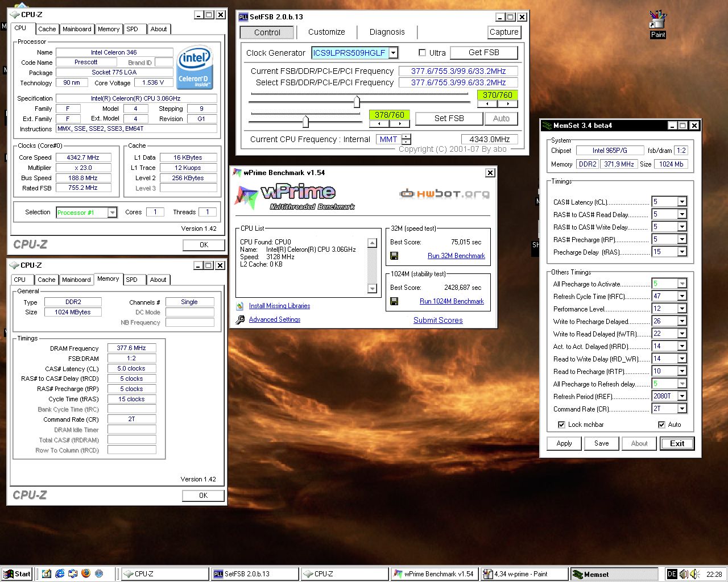Click Run 1024M Benchmark link
Viewport: 728px width, 582px height.
[x=452, y=301]
